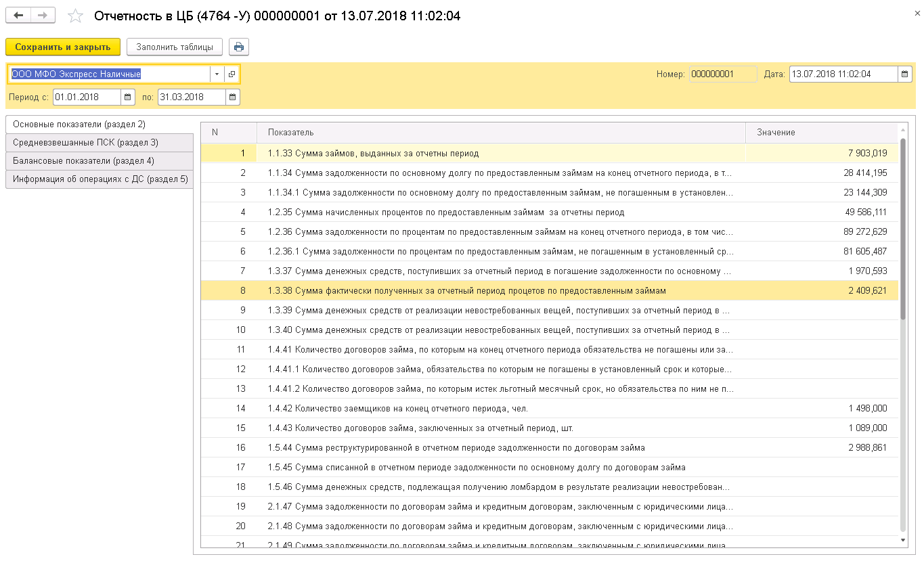This screenshot has width=924, height=561.
Task: Click value cell 1 089,000
Action: pyautogui.click(x=822, y=428)
